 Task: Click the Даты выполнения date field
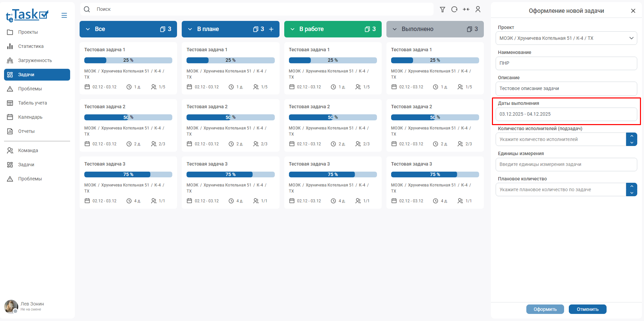pyautogui.click(x=566, y=114)
